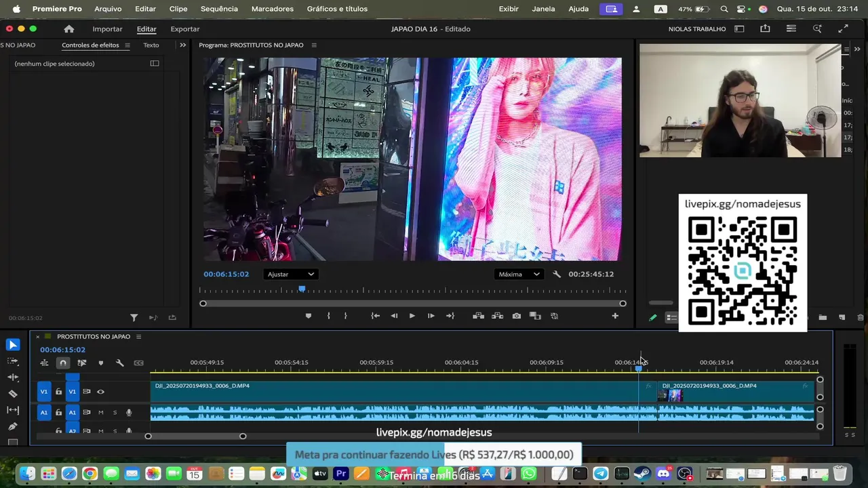Click the Lift button
Viewport: 868px width, 488px height.
click(478, 316)
